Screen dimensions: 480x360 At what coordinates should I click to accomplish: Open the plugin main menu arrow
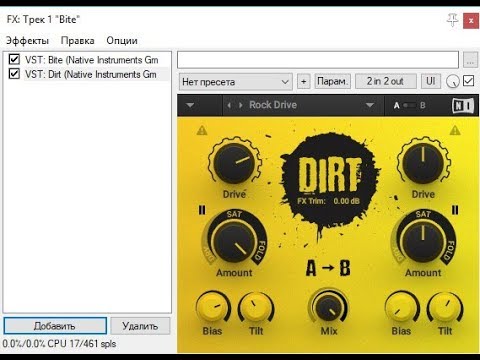coord(190,105)
